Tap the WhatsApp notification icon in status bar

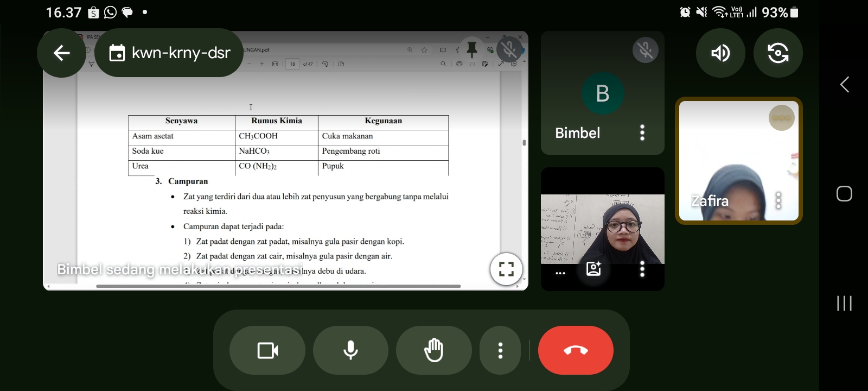pos(110,12)
